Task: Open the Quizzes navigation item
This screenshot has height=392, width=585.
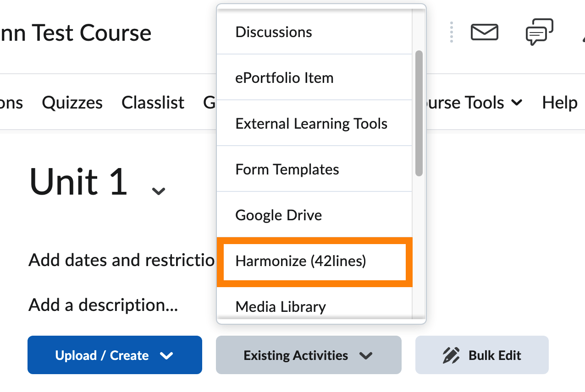Action: pyautogui.click(x=72, y=103)
